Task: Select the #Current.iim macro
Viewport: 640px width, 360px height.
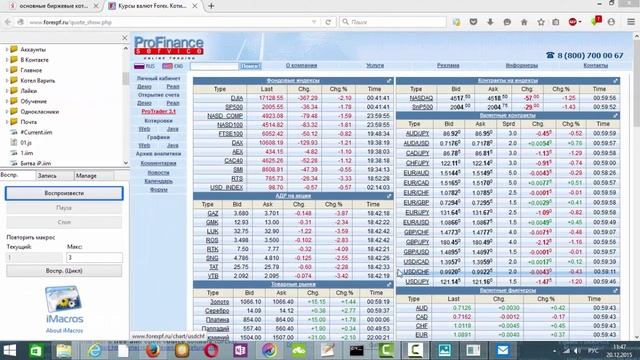Action: coord(36,132)
